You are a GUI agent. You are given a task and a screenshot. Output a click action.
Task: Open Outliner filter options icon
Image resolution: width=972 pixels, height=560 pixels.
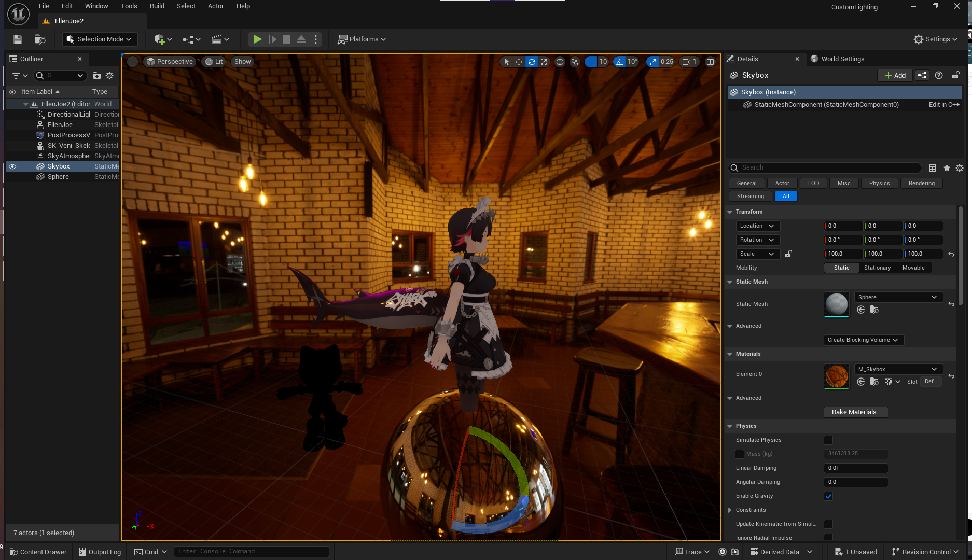click(x=20, y=76)
